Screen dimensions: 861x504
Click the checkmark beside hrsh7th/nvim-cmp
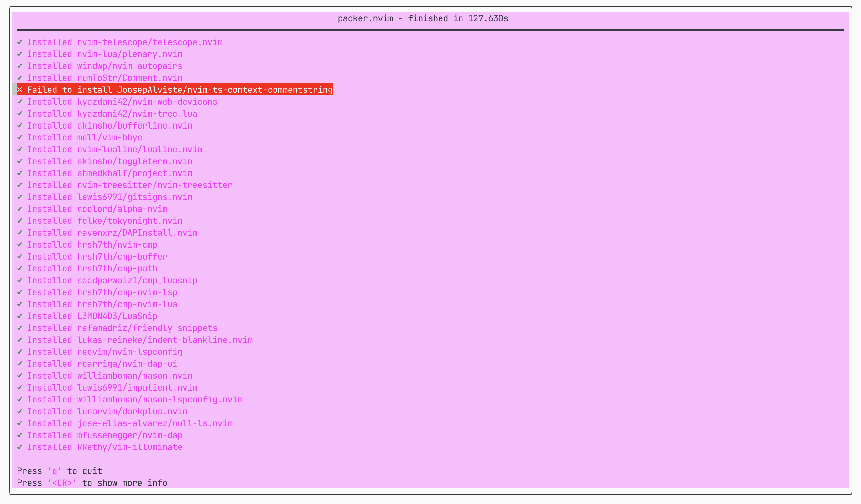point(20,245)
